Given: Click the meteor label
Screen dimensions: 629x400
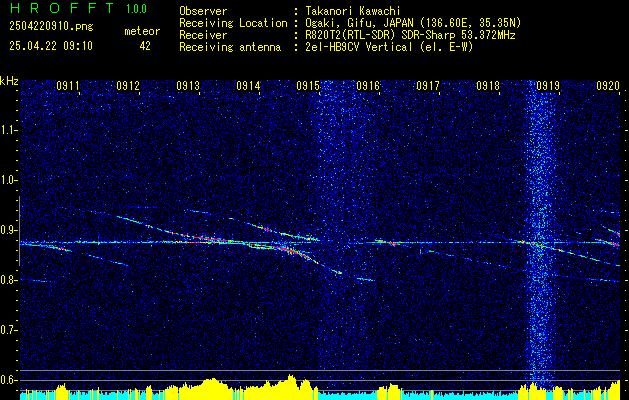Looking at the screenshot, I should 142,31.
